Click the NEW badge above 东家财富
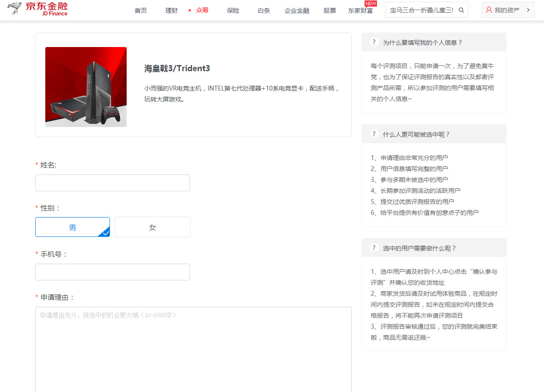 371,3
